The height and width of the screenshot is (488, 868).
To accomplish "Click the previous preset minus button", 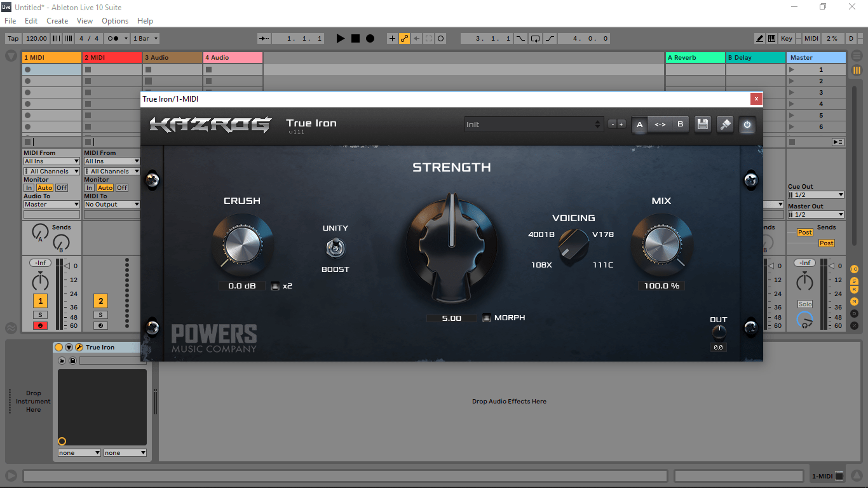I will click(x=613, y=125).
